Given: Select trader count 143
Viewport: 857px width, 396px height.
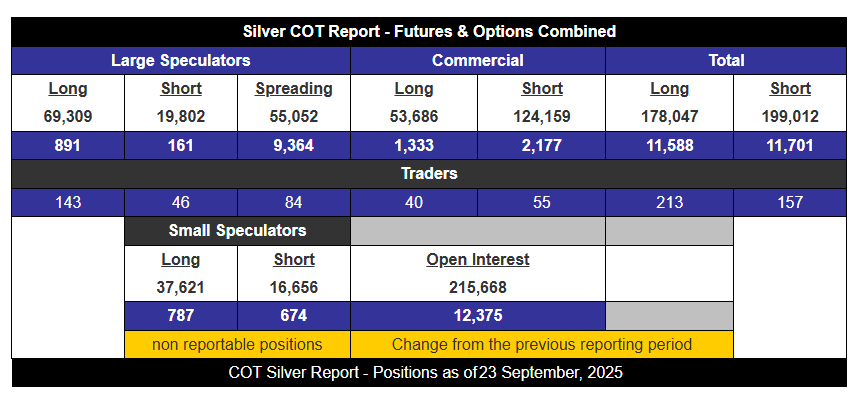Looking at the screenshot, I should pos(68,203).
